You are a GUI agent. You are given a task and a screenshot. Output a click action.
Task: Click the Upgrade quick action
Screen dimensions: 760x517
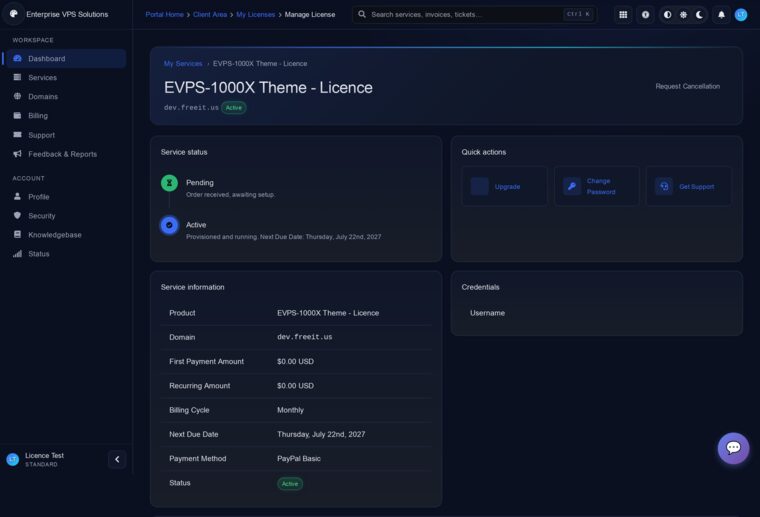(x=504, y=186)
